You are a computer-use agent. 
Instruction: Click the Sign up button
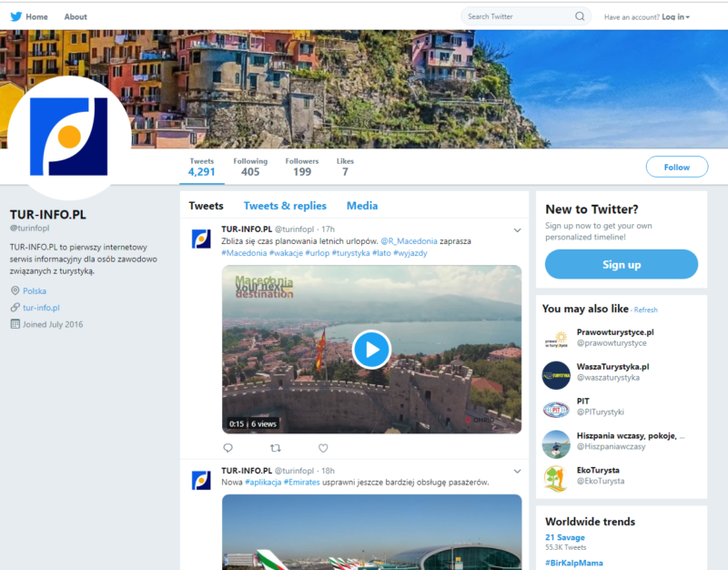coord(622,264)
